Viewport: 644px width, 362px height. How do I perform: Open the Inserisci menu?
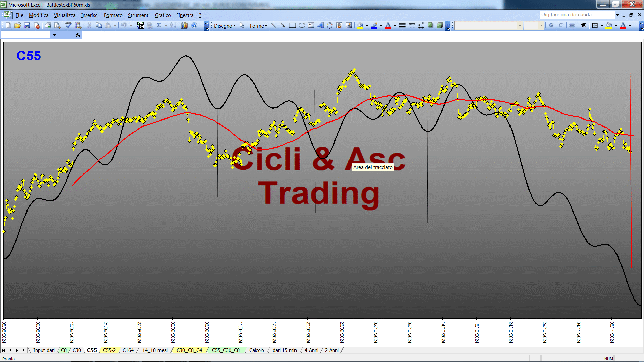point(90,15)
